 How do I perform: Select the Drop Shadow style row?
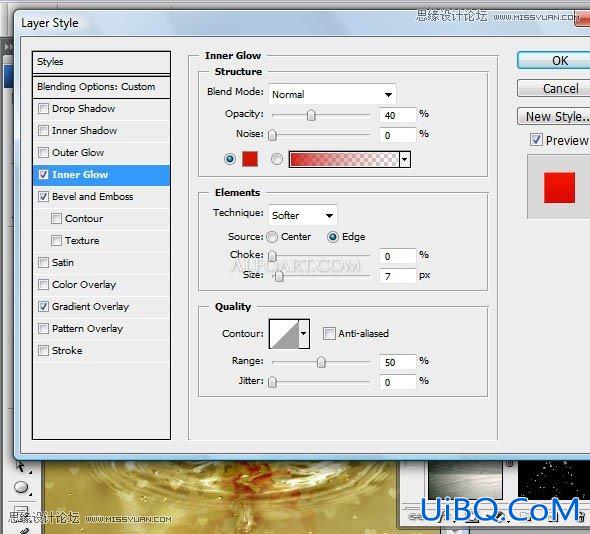pyautogui.click(x=101, y=109)
